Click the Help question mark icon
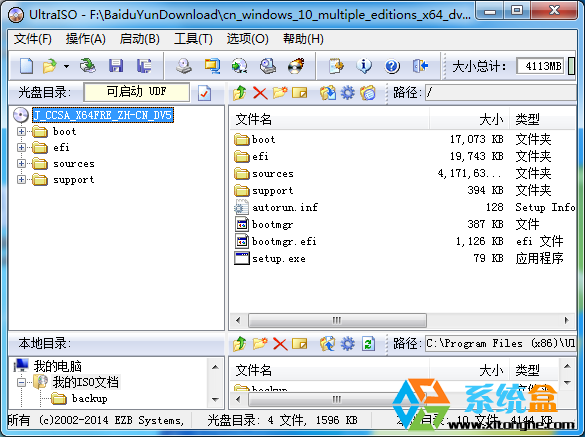 392,66
